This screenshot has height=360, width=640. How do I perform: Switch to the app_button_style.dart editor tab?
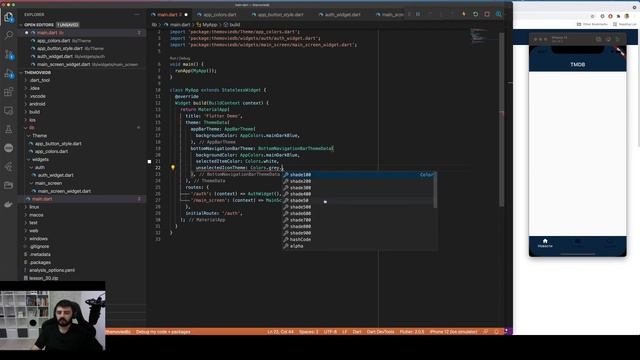pyautogui.click(x=280, y=15)
